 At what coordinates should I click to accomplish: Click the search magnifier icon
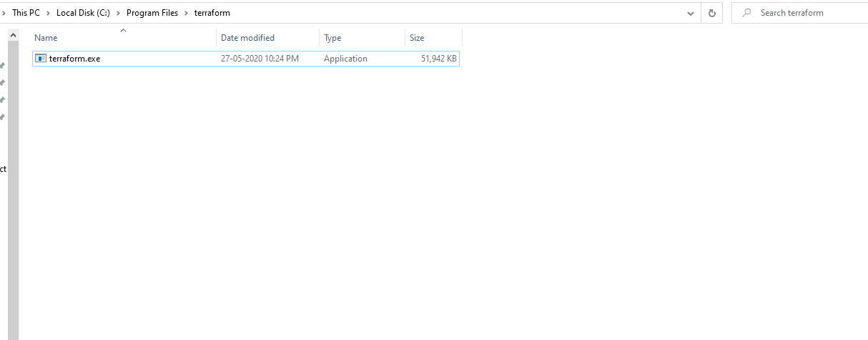pyautogui.click(x=746, y=13)
